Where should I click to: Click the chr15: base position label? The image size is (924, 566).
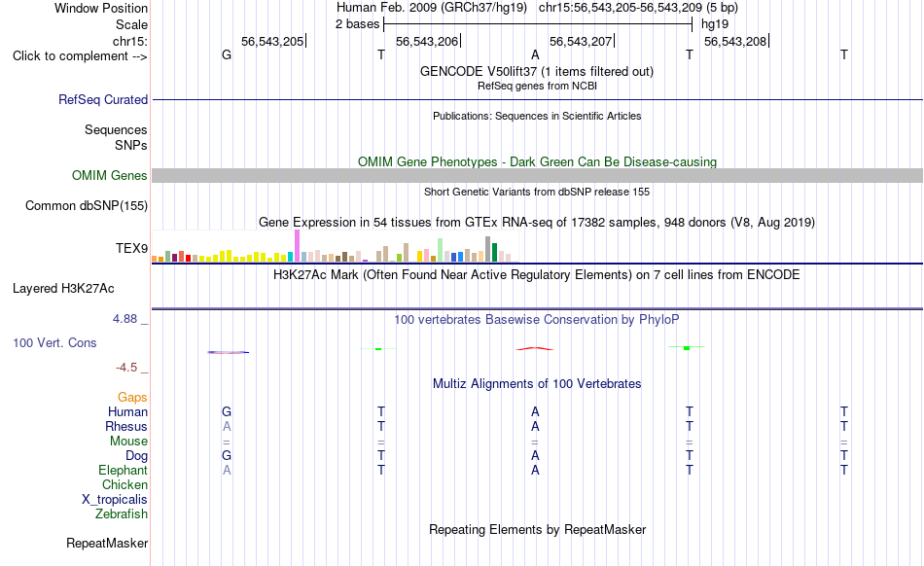click(x=129, y=41)
